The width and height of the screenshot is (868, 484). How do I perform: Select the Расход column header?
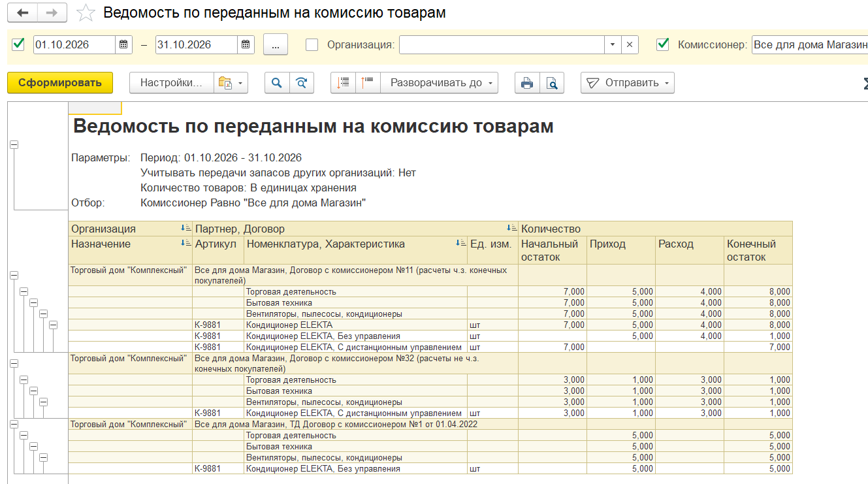point(690,250)
